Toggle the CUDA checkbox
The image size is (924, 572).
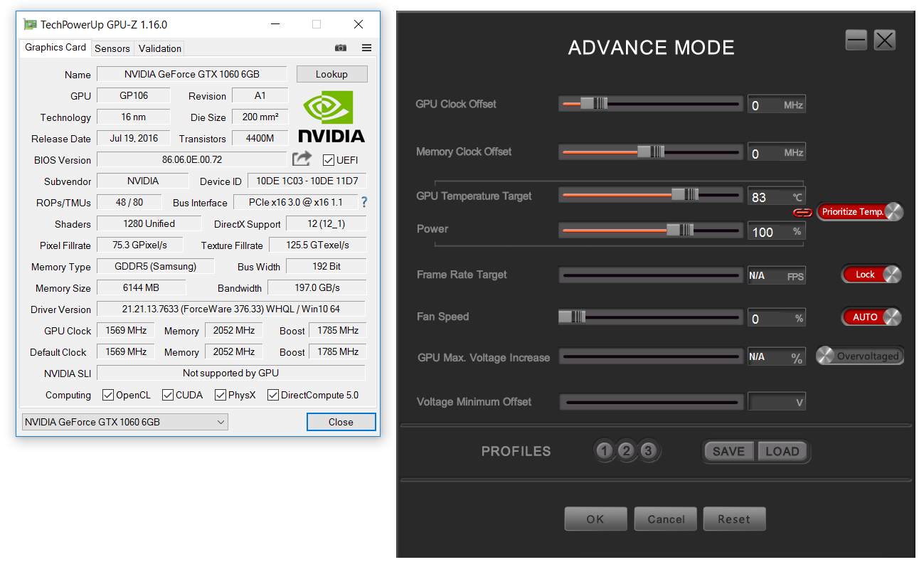(168, 395)
